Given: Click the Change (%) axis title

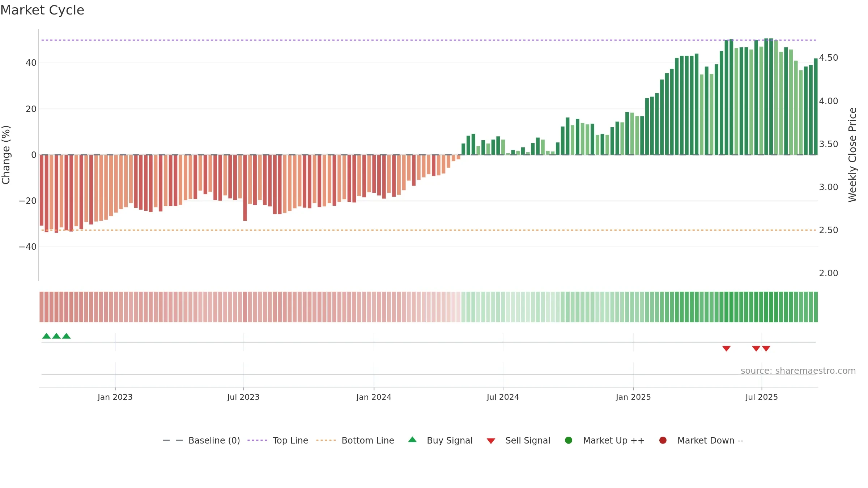Looking at the screenshot, I should tap(6, 155).
